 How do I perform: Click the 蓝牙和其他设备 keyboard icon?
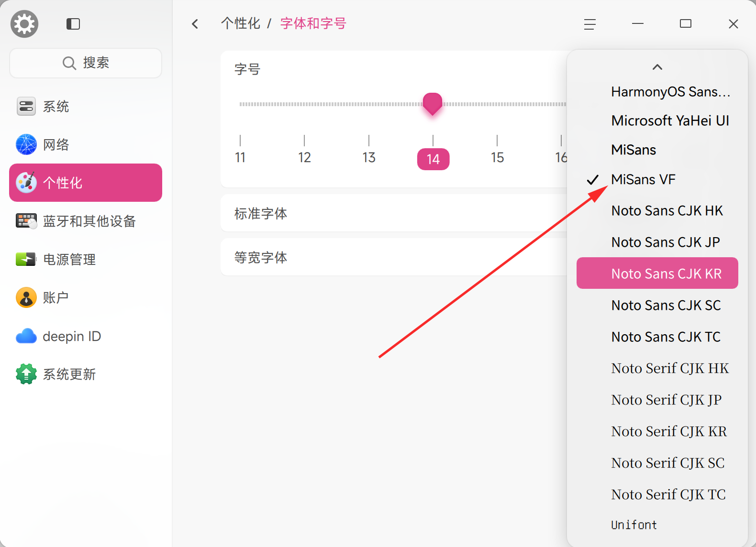coord(26,221)
